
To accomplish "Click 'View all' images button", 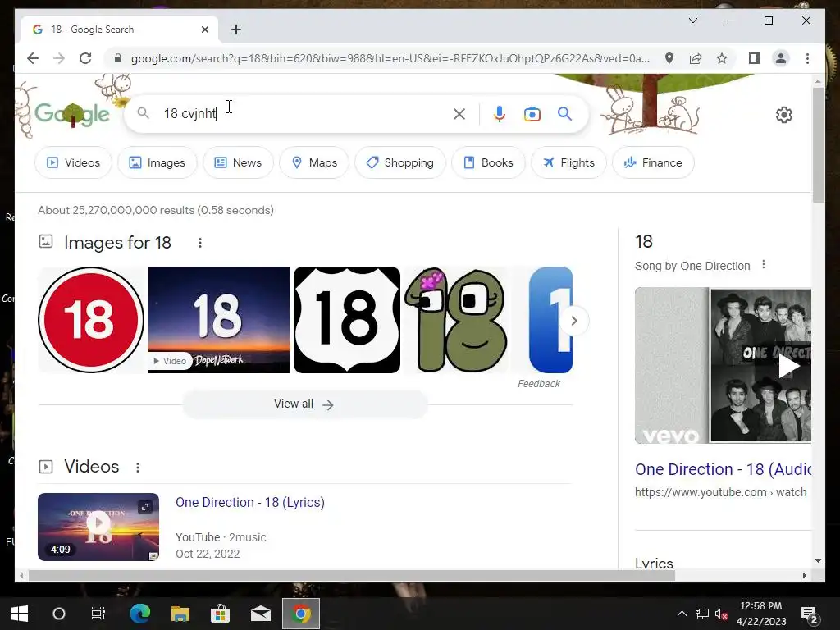I will (305, 404).
